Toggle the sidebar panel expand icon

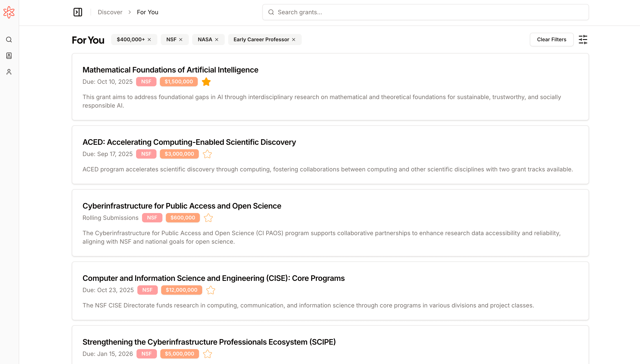[x=78, y=12]
